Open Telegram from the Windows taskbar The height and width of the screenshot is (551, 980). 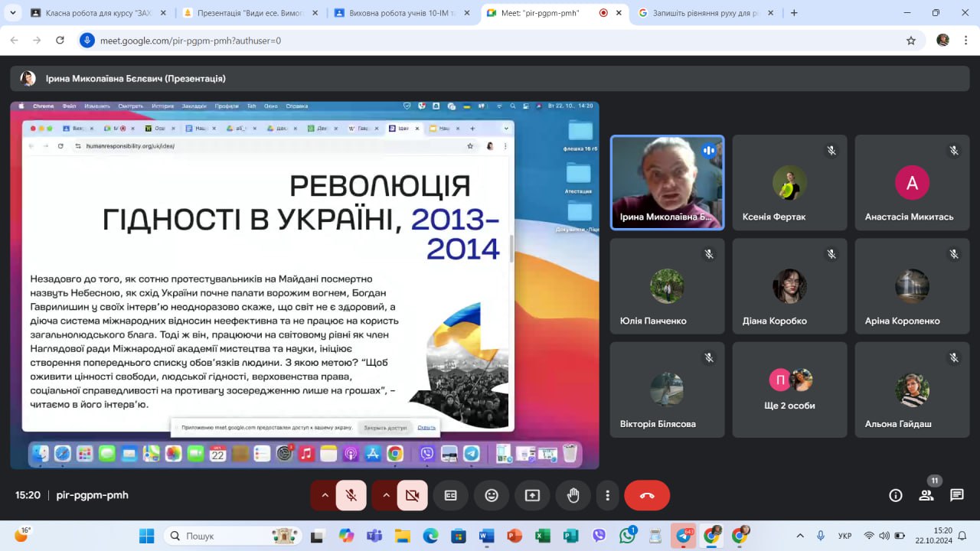tap(683, 536)
